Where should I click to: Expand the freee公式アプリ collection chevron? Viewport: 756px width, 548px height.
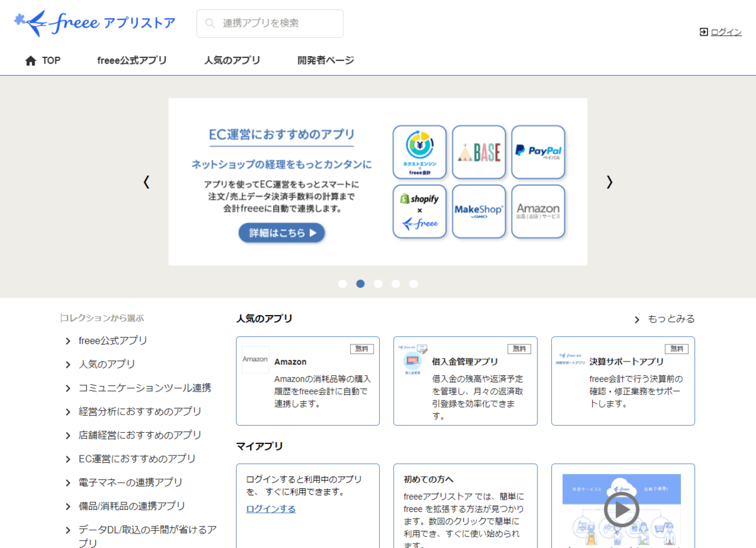click(68, 341)
